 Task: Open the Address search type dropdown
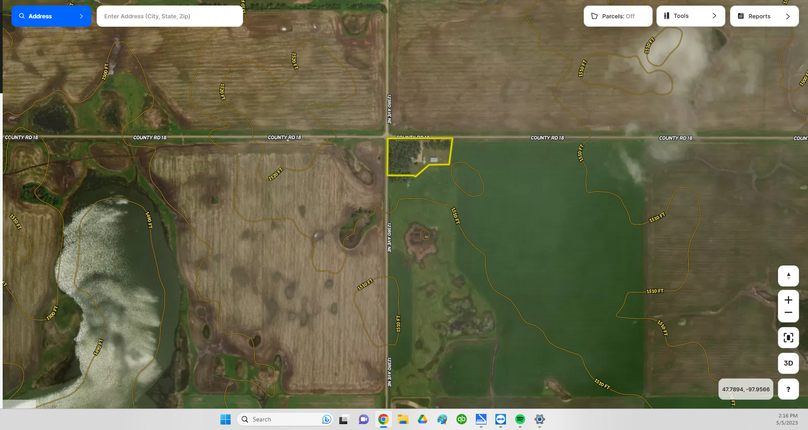click(x=51, y=16)
